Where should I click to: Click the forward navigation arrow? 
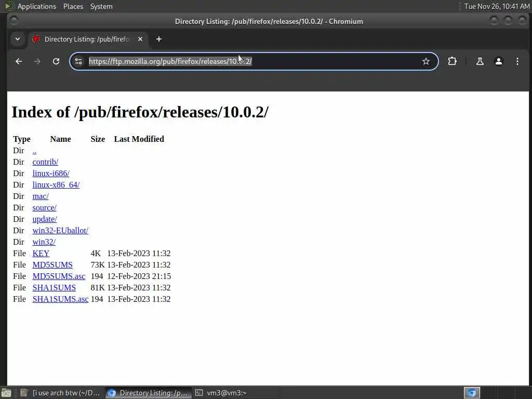[x=37, y=61]
